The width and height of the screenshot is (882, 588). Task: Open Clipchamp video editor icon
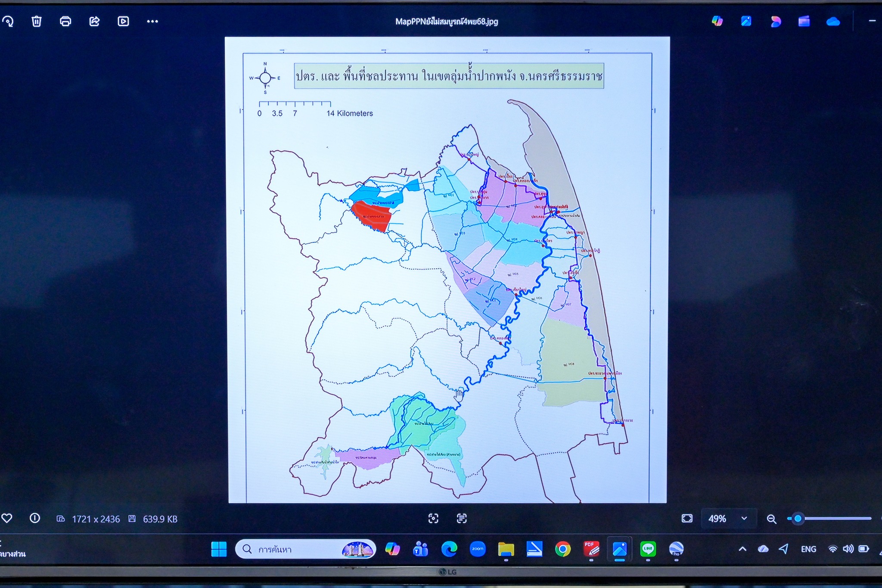click(x=804, y=21)
